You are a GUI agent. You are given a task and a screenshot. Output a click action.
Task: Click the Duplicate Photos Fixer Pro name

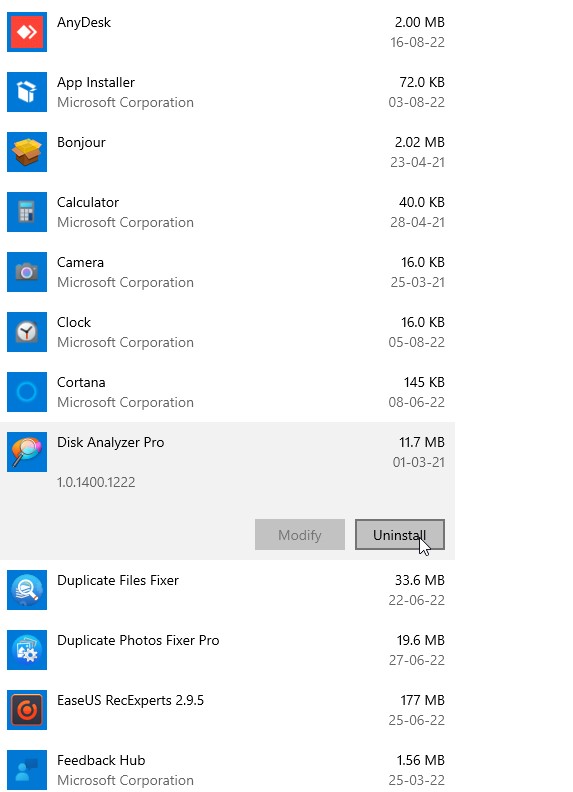pyautogui.click(x=138, y=640)
